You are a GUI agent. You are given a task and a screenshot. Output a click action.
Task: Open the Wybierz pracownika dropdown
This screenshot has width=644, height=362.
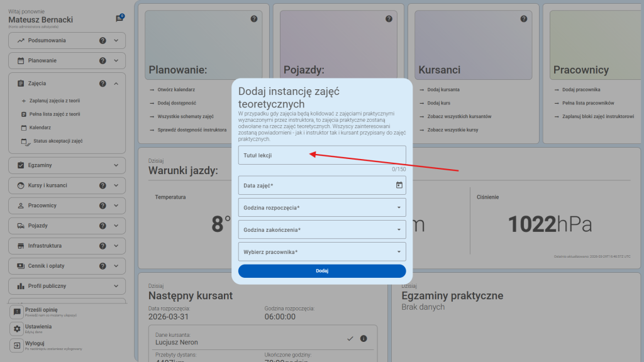321,252
